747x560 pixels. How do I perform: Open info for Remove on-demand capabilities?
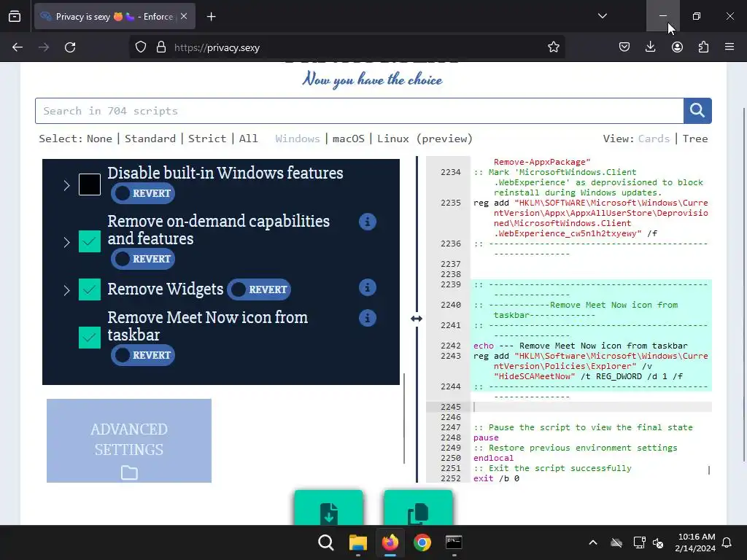[x=368, y=222]
